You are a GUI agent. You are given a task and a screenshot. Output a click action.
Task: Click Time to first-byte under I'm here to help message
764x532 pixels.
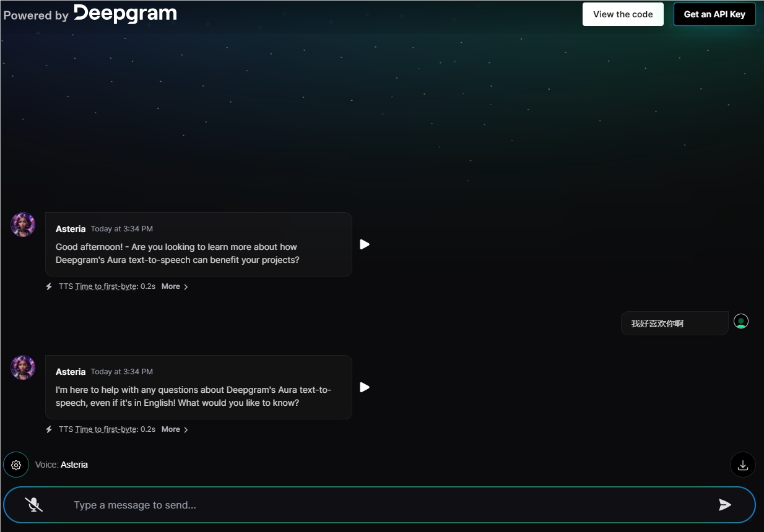(x=106, y=429)
